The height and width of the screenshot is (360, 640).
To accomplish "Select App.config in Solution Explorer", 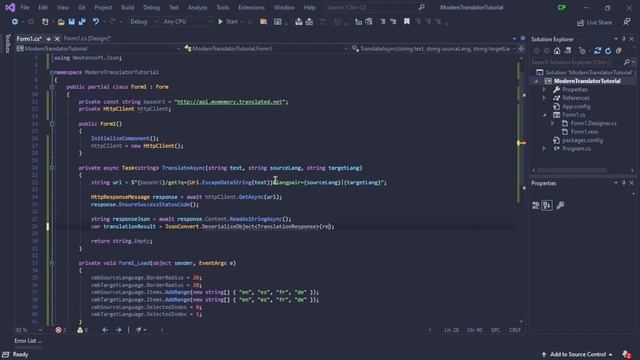I will click(576, 107).
